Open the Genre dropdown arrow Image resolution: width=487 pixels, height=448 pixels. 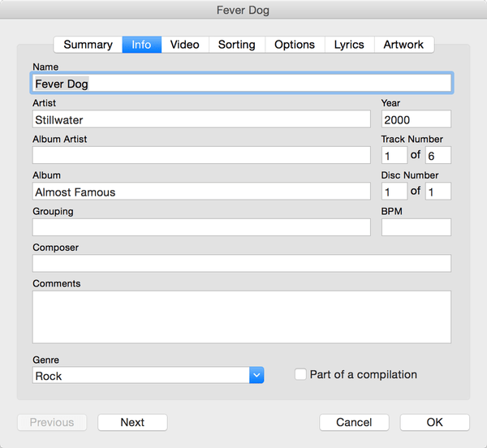click(256, 375)
